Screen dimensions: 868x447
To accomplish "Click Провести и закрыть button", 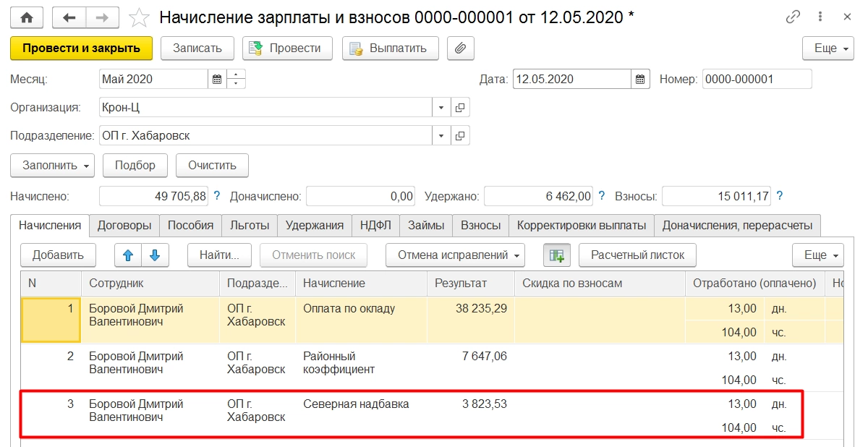I will pyautogui.click(x=81, y=48).
